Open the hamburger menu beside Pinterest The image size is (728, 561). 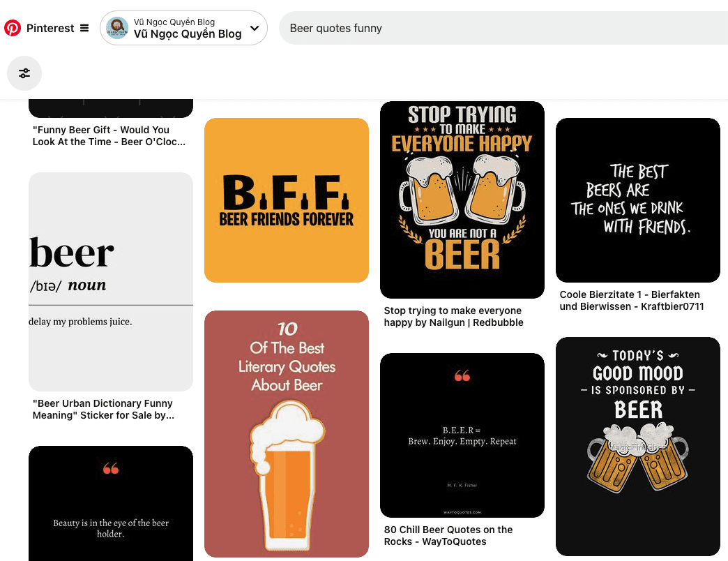84,28
